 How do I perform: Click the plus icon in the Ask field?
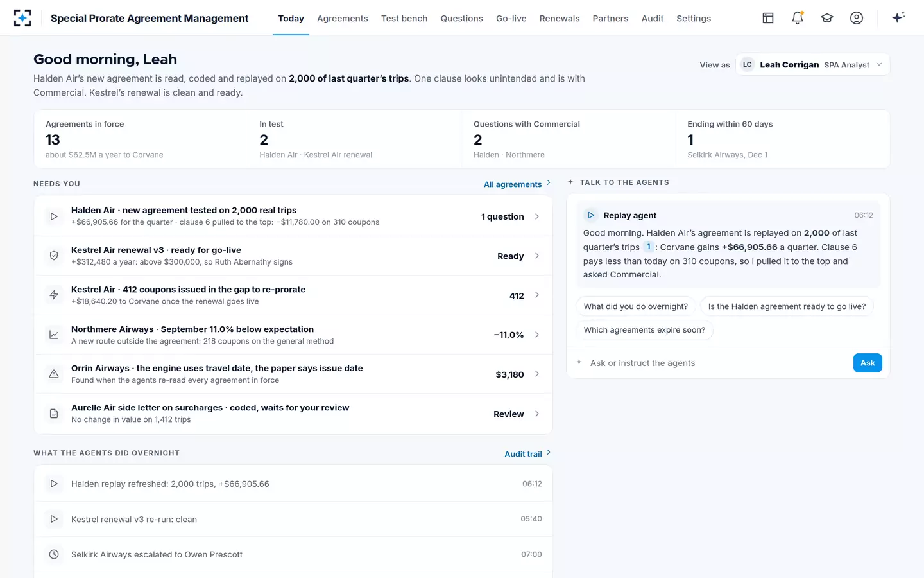(x=579, y=363)
